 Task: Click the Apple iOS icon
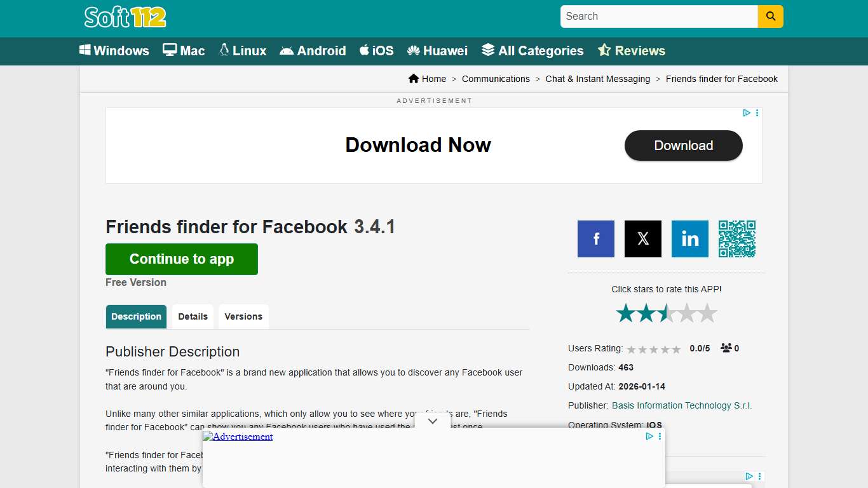[x=363, y=50]
